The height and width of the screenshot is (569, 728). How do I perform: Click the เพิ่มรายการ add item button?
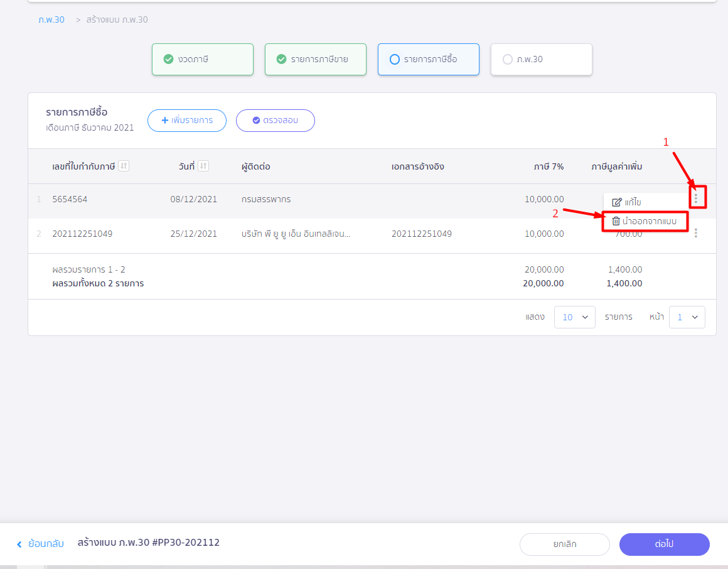(187, 121)
